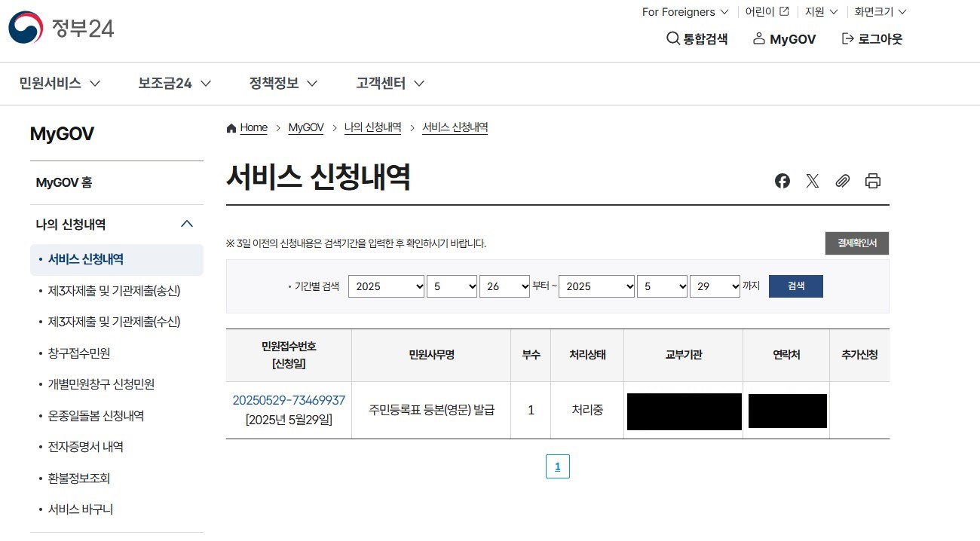This screenshot has width=980, height=541.
Task: Share the page on Facebook
Action: [x=782, y=181]
